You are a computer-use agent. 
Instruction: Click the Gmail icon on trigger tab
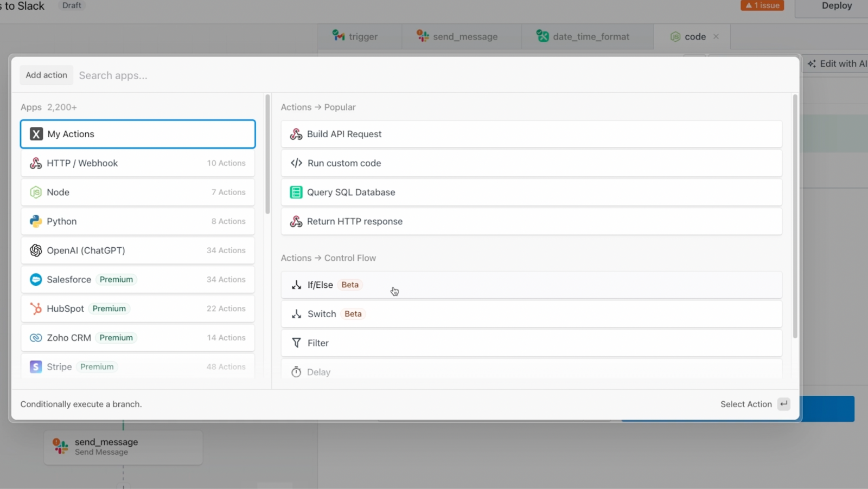(x=339, y=36)
